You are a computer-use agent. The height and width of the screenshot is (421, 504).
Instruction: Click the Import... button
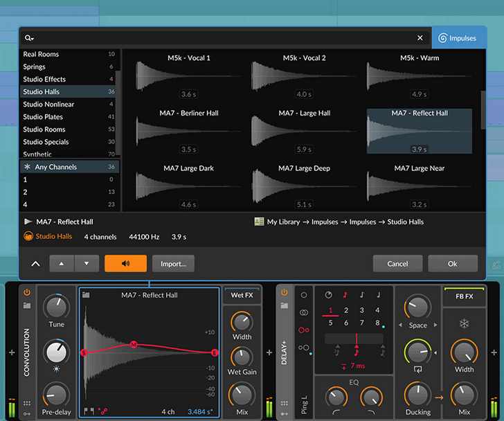173,264
